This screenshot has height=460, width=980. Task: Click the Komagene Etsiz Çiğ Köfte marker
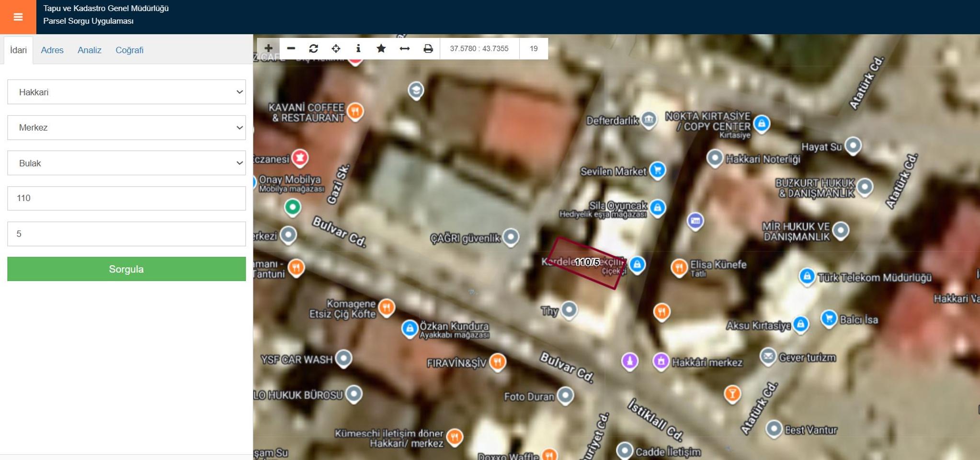click(x=387, y=307)
